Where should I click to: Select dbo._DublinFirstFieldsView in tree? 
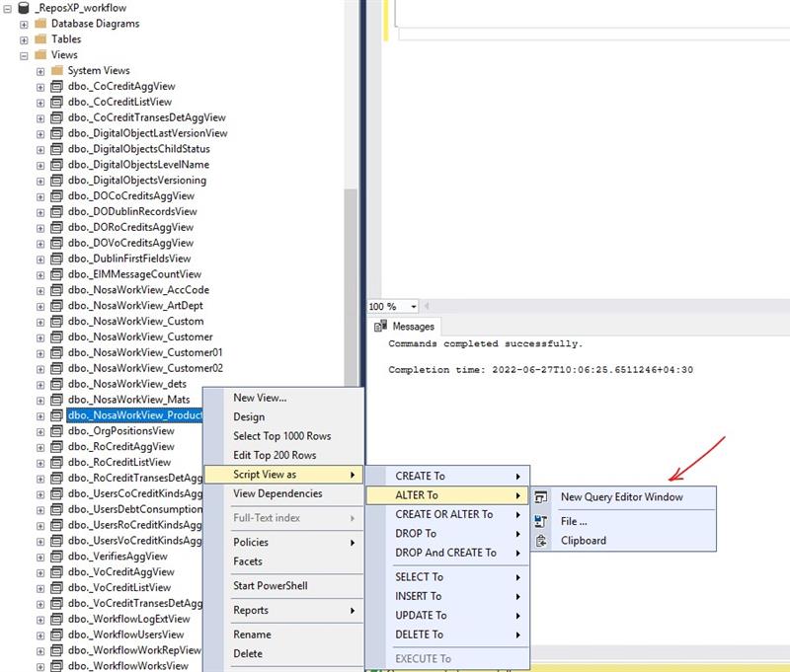(x=129, y=259)
